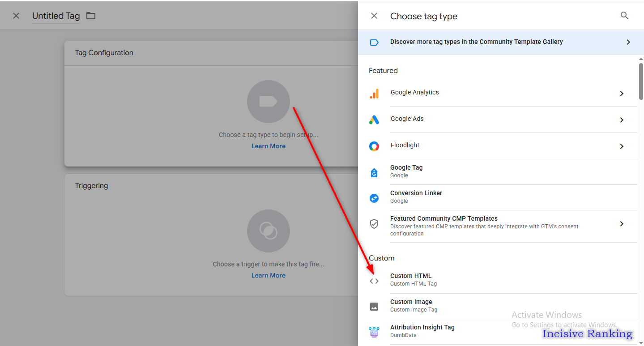
Task: Click the Tag Configuration tag placeholder icon
Action: (269, 102)
